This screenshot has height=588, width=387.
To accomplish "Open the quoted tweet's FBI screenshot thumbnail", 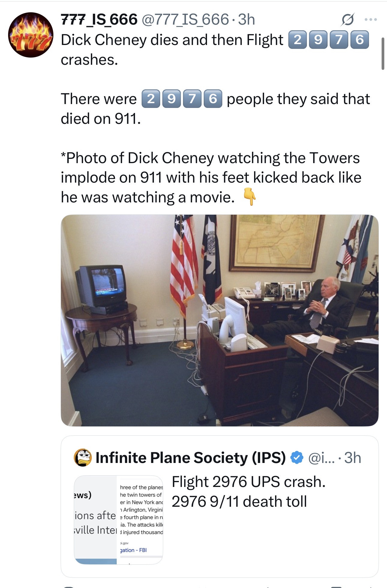I will [x=118, y=519].
